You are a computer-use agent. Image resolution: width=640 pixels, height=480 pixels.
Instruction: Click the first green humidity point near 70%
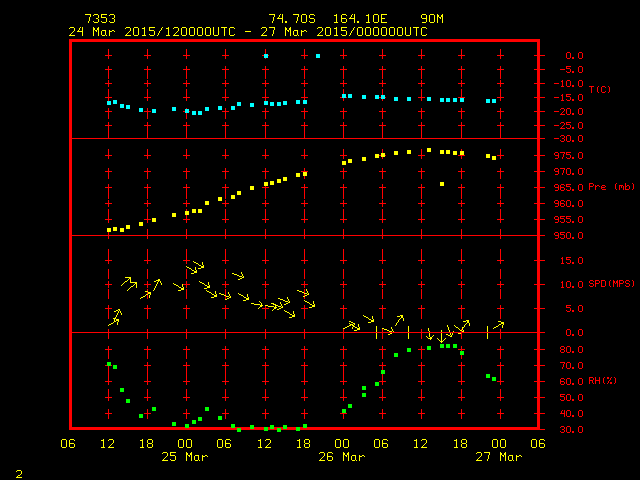pyautogui.click(x=109, y=364)
